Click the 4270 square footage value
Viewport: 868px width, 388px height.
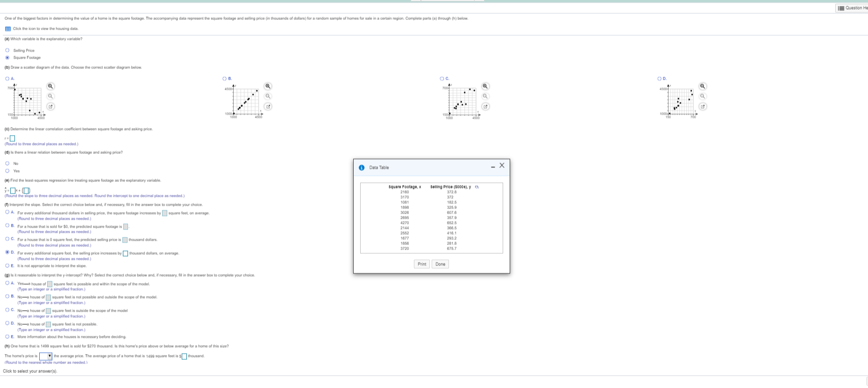(405, 223)
